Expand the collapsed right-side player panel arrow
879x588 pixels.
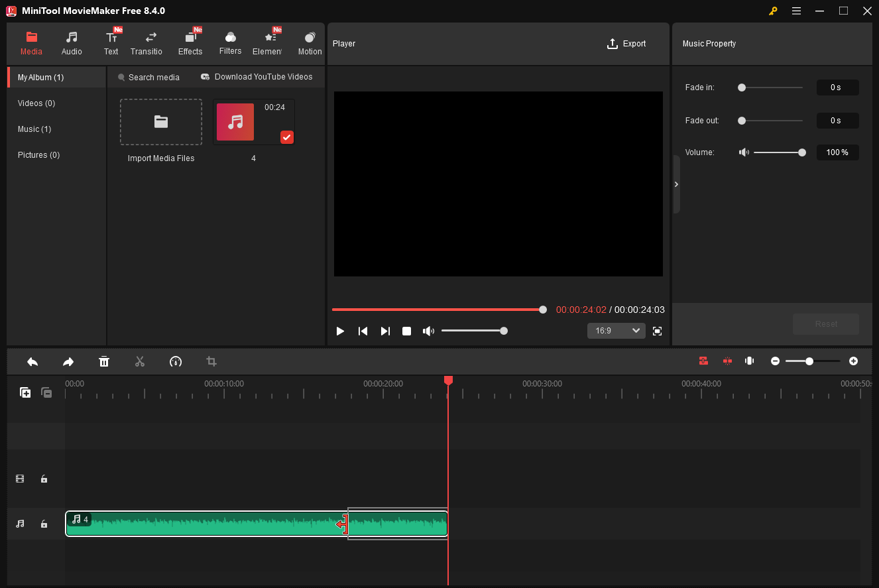(676, 184)
